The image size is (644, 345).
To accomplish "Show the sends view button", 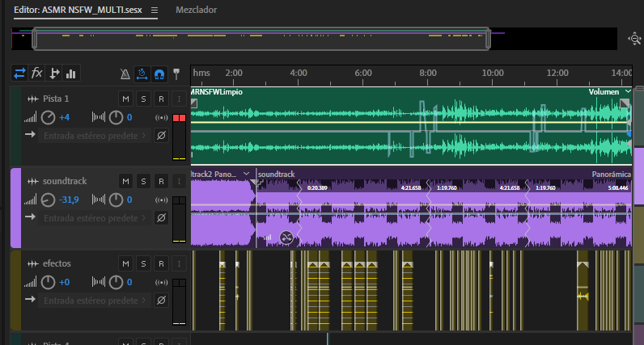I will pos(54,74).
